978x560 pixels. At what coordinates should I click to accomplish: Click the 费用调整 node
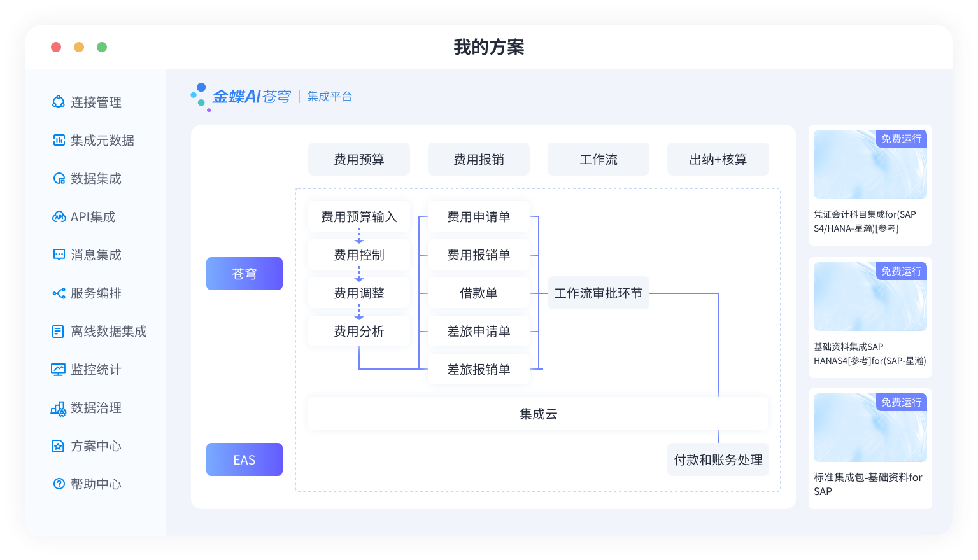tap(359, 293)
